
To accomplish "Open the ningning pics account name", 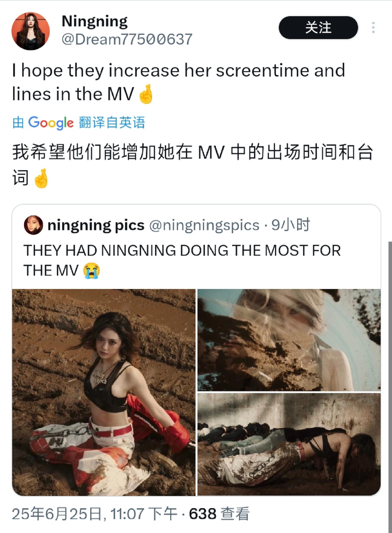I will coord(96,225).
